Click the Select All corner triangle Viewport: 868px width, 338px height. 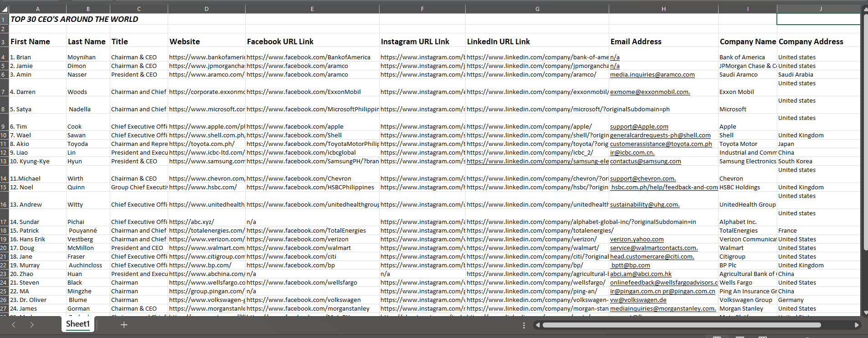pyautogui.click(x=4, y=9)
